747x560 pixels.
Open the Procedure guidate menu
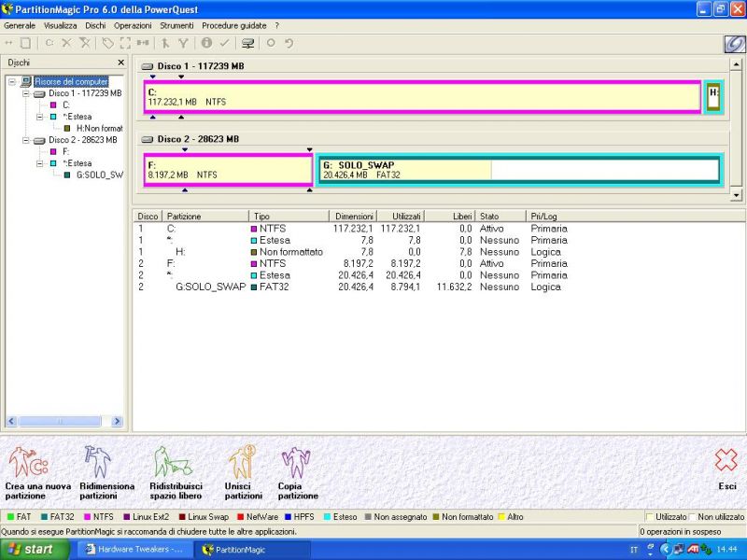(x=234, y=26)
